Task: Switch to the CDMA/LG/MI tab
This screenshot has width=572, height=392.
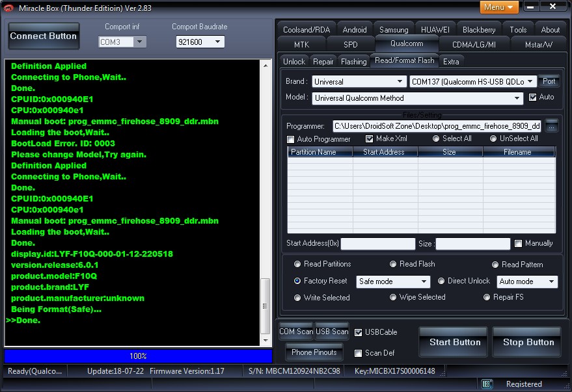Action: (x=474, y=44)
